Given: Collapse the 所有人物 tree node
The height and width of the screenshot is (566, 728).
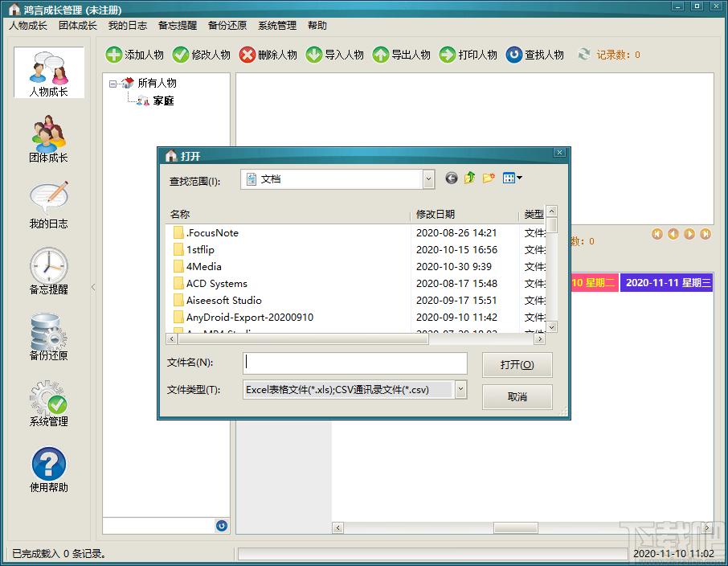Looking at the screenshot, I should click(112, 84).
